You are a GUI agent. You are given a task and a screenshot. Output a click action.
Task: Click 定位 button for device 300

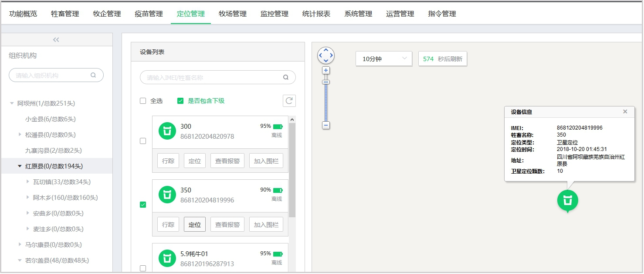click(195, 161)
